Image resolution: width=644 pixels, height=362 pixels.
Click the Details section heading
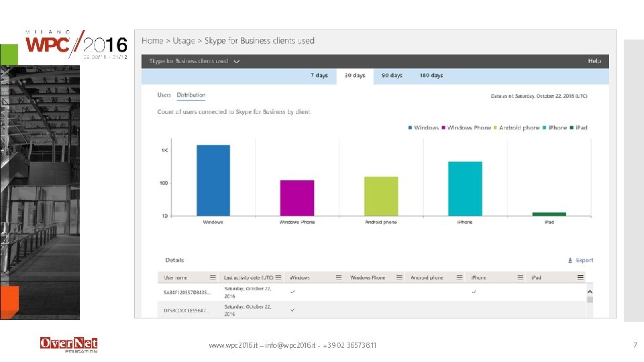point(174,260)
